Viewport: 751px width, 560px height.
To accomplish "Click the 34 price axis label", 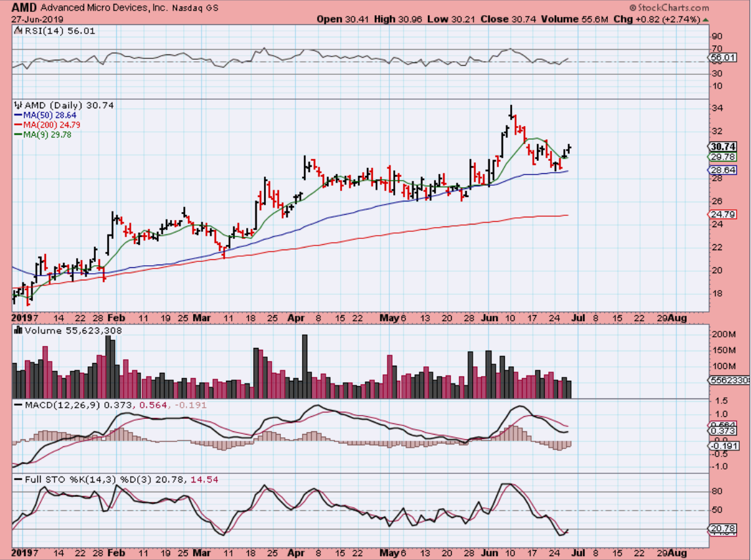I will [x=717, y=108].
